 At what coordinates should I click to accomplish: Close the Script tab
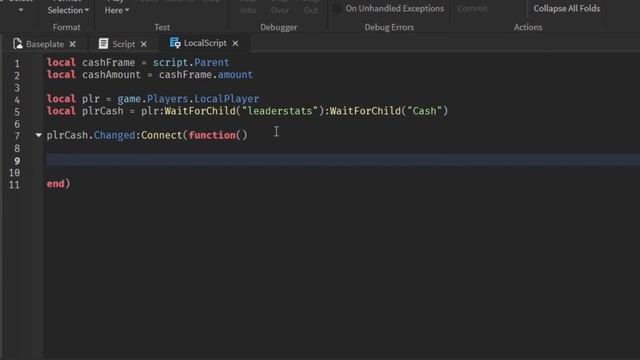click(x=144, y=44)
